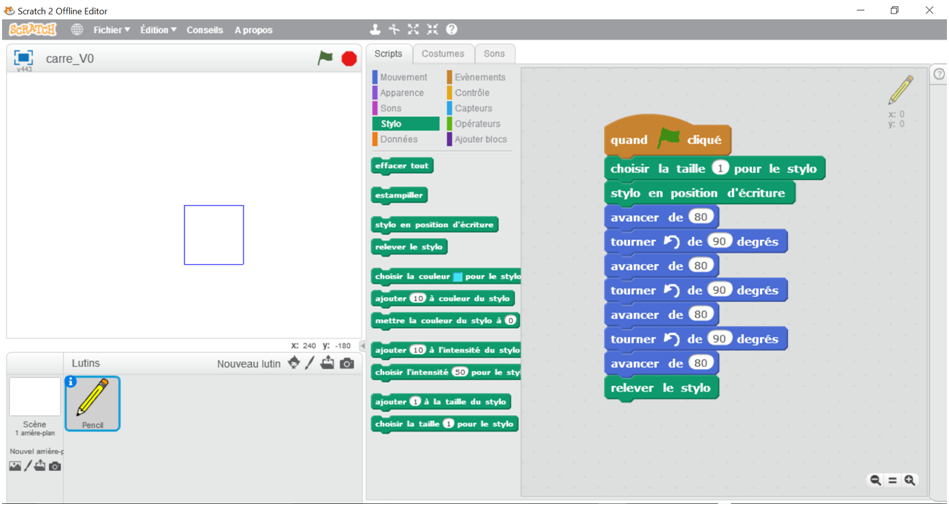Show info for the Pencil sprite
The width and height of the screenshot is (949, 506).
click(x=71, y=382)
